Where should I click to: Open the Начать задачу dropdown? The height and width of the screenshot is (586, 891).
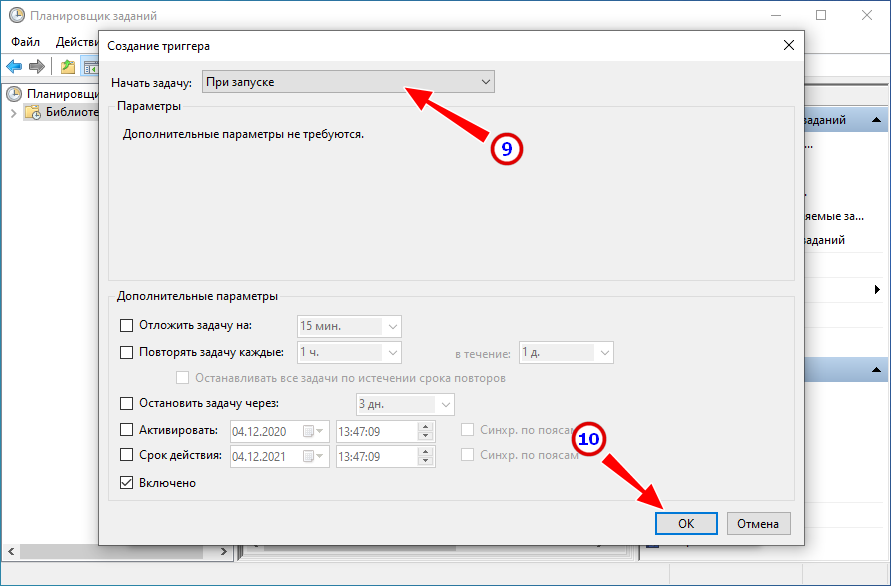[348, 82]
